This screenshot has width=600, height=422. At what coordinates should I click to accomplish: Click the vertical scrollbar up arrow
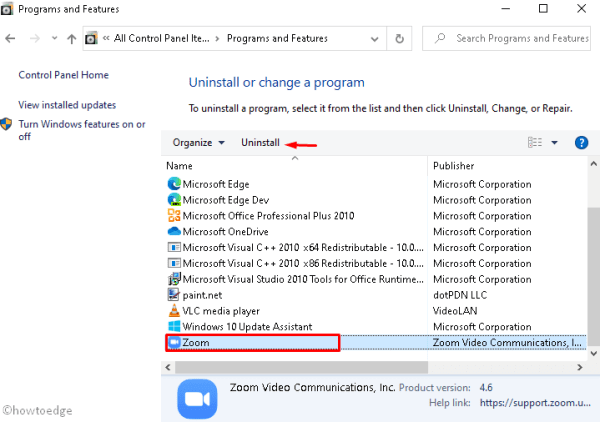point(593,164)
